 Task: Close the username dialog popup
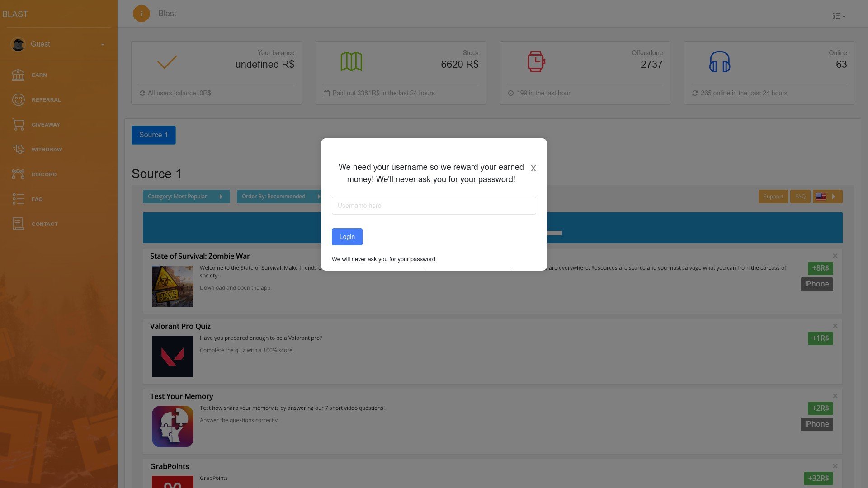(533, 169)
